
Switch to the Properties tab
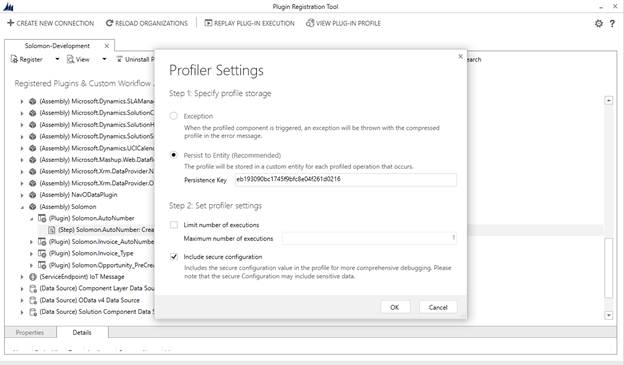[x=30, y=332]
